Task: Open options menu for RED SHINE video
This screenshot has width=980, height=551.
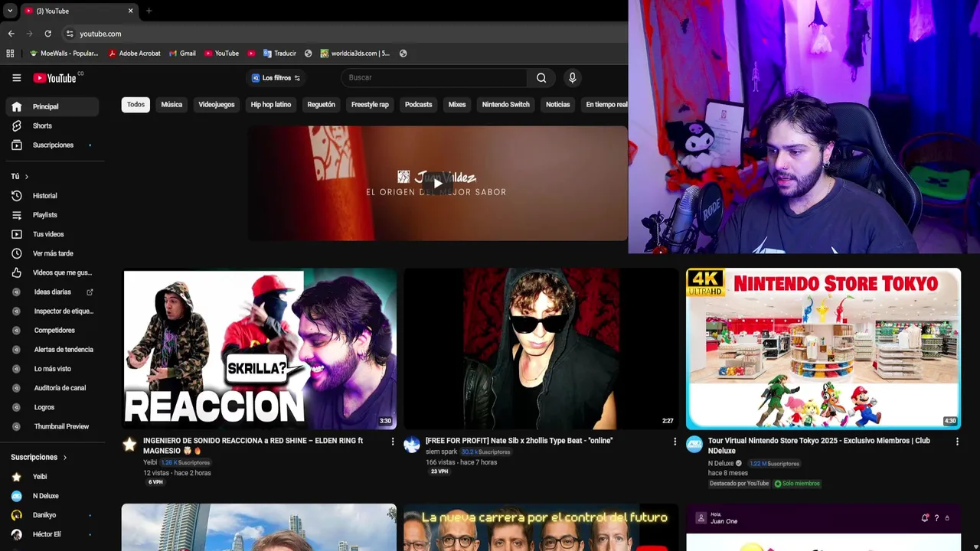Action: 393,442
